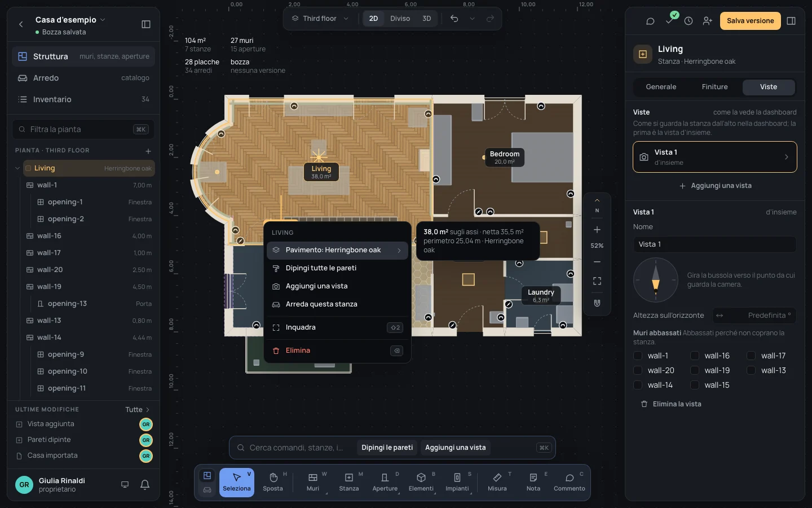Viewport: 812px width, 508px height.
Task: Check the wall-20 lowered wall checkbox
Action: coord(638,370)
